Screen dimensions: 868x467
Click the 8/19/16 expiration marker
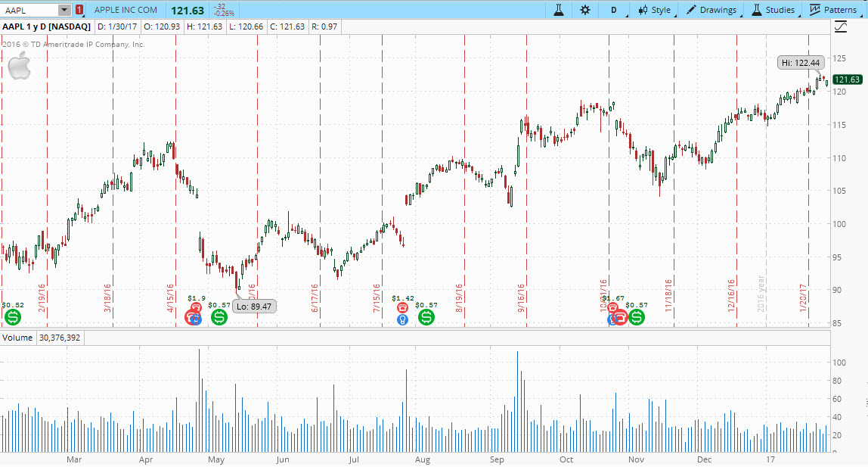459,297
